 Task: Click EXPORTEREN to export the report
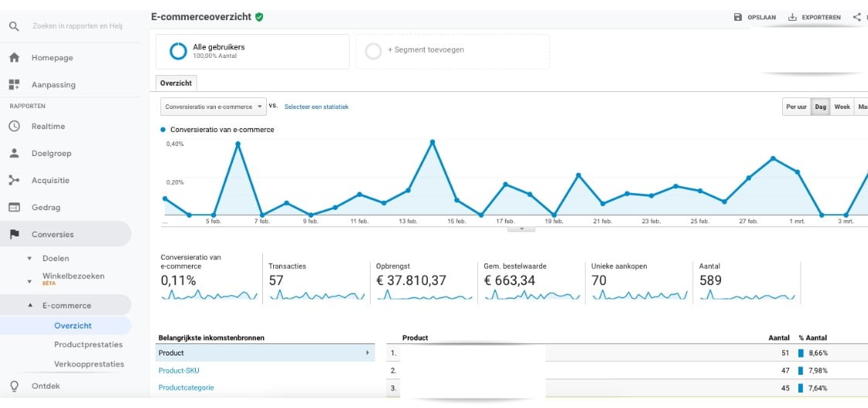(821, 17)
